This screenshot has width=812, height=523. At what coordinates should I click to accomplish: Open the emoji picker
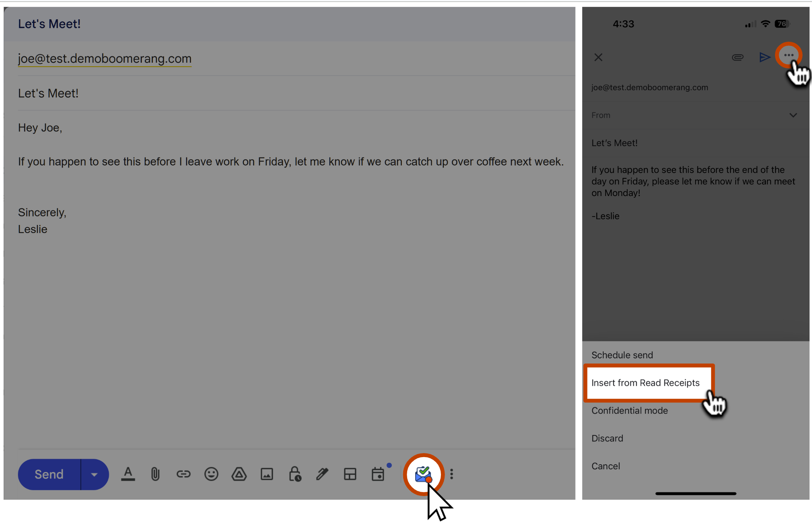[211, 474]
